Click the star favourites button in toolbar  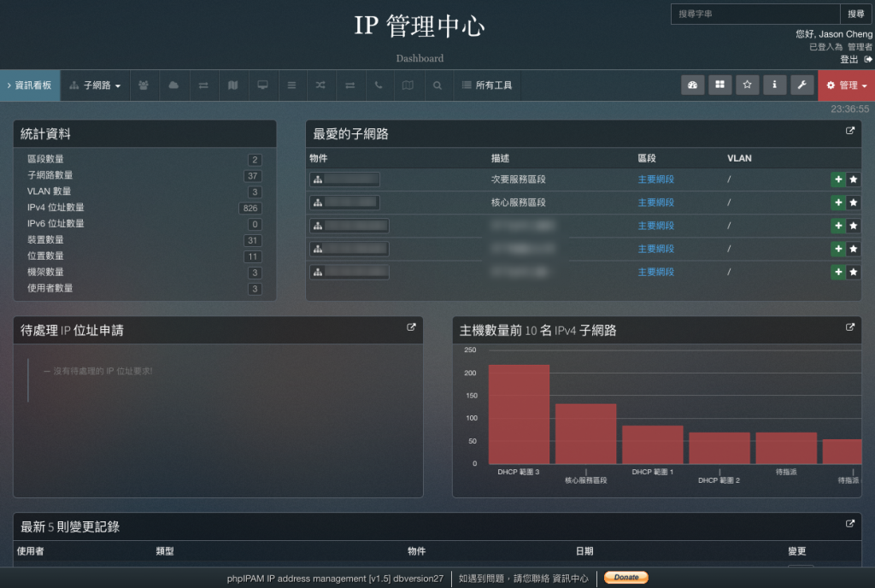point(747,85)
